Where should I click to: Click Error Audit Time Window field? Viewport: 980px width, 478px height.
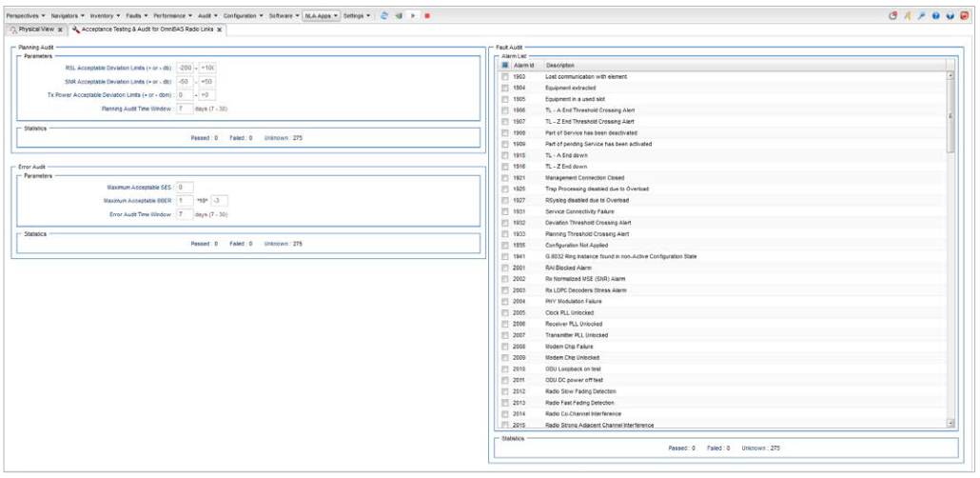(x=185, y=214)
